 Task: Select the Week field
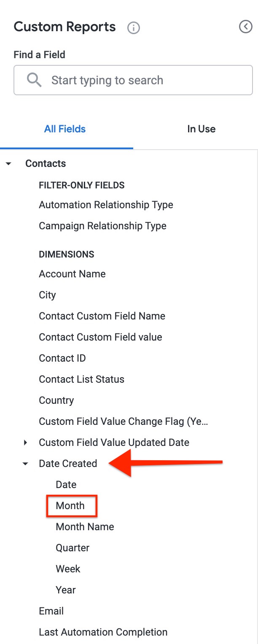[68, 569]
